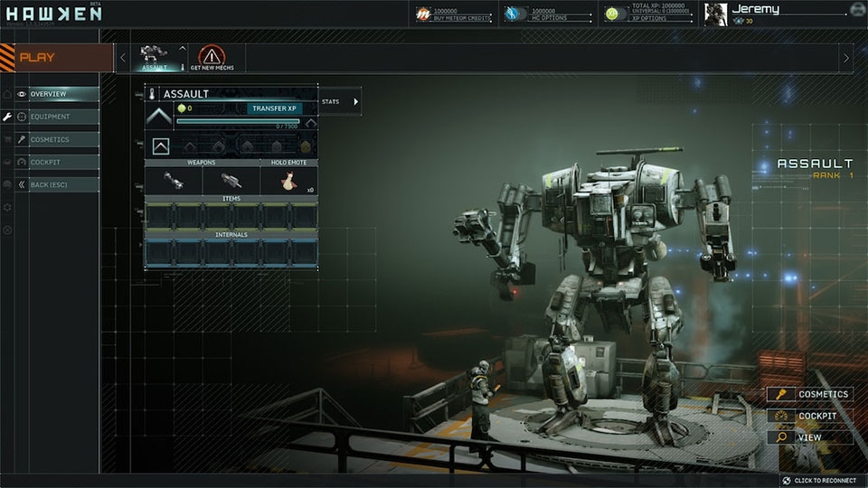This screenshot has height=488, width=868.
Task: Click the player name Jeremy
Action: [756, 9]
